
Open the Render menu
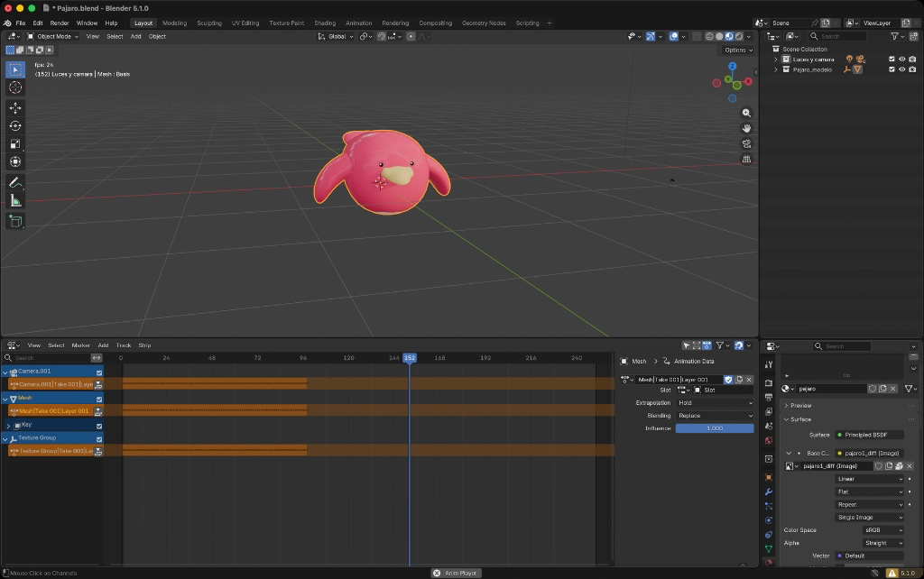[60, 23]
